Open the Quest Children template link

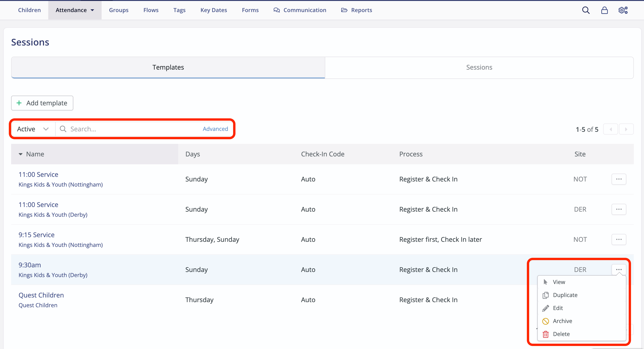pyautogui.click(x=41, y=295)
